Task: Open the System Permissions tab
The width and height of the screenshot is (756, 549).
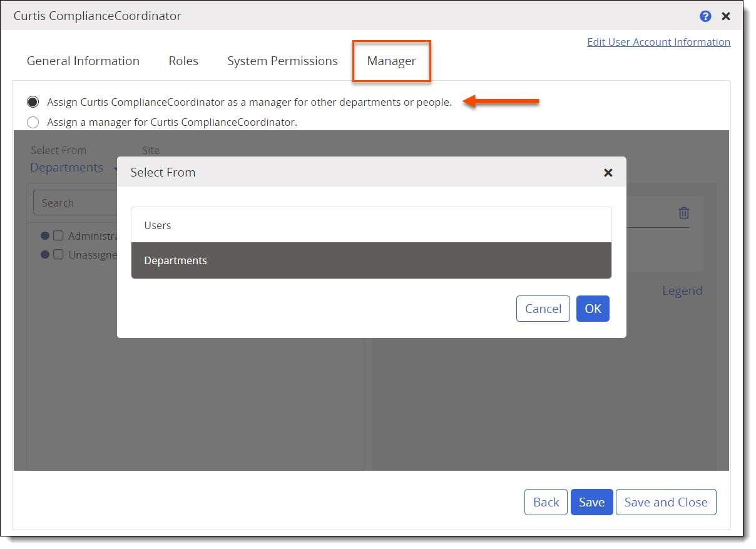Action: 282,61
